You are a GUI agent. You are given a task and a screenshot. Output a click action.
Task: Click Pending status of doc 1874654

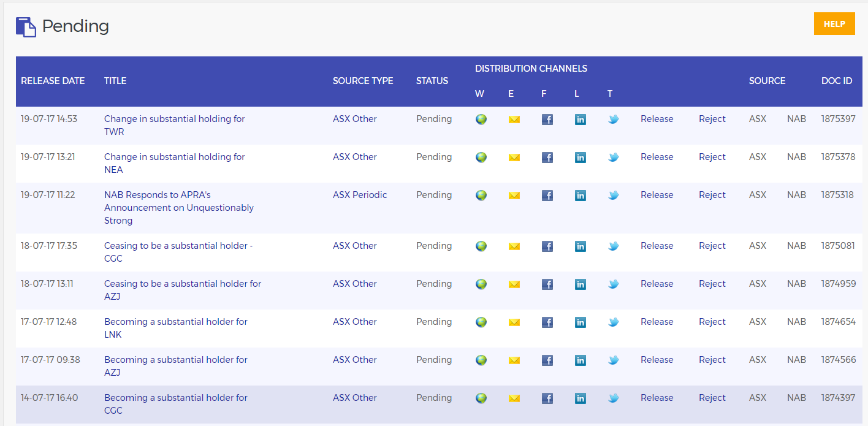point(434,322)
